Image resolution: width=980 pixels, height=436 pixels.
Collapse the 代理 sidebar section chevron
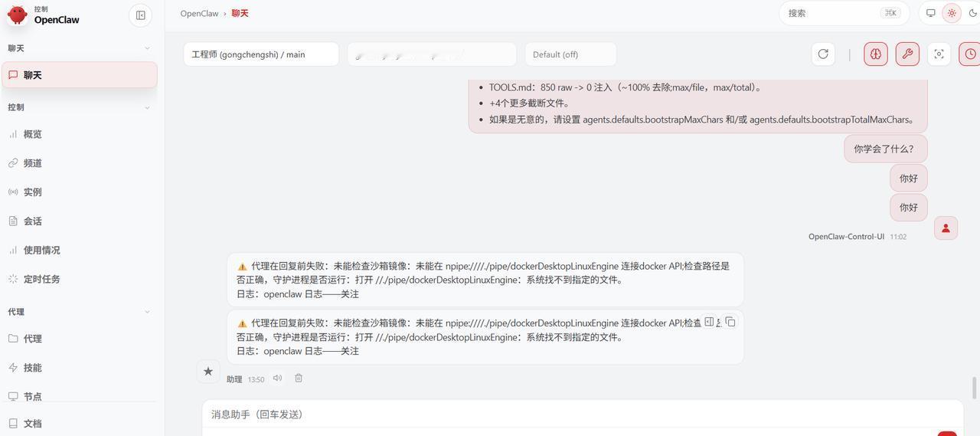click(147, 312)
